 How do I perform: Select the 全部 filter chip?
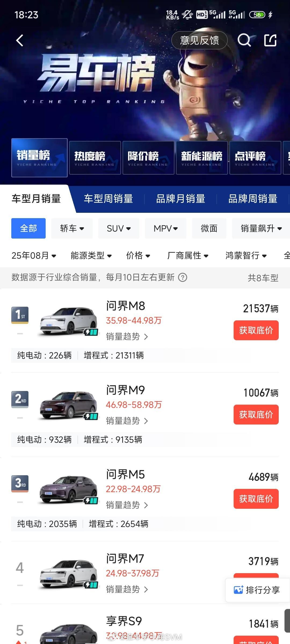tap(28, 228)
